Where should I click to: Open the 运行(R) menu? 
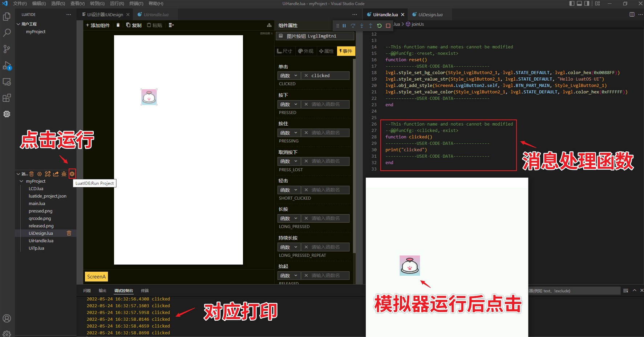point(117,4)
